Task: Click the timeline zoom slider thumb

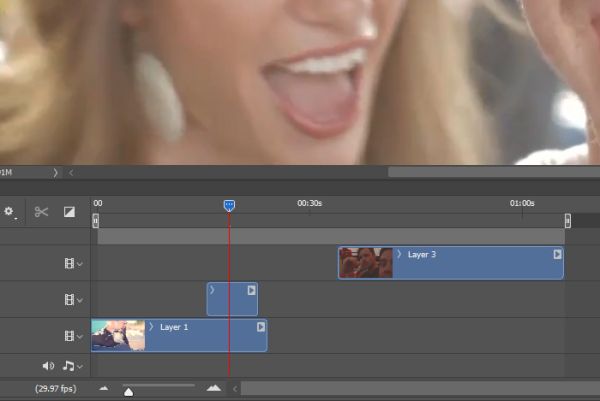Action: (x=129, y=392)
